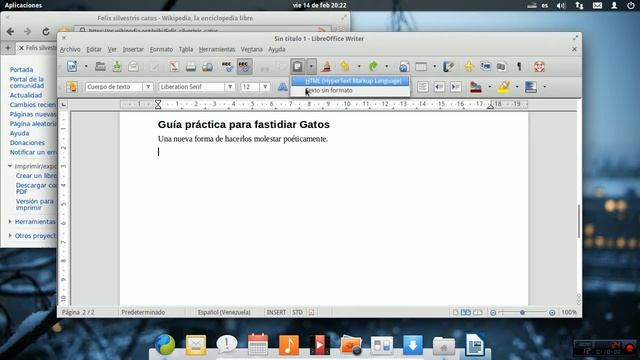Image resolution: width=640 pixels, height=360 pixels.
Task: Select single-page view layout icon
Action: point(456,312)
